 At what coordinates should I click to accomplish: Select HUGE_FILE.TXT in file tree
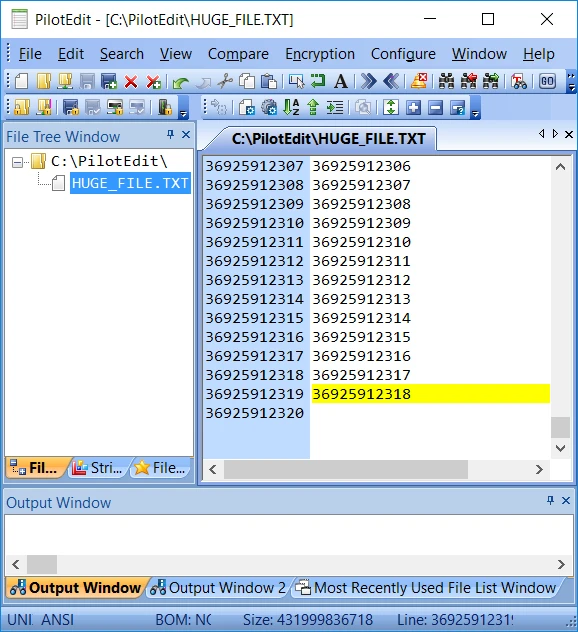click(x=130, y=183)
